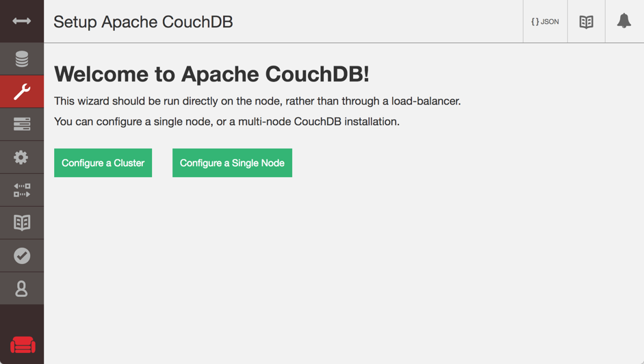Click the Welcome to Apache CouchDB heading
This screenshot has width=644, height=364.
click(x=211, y=74)
